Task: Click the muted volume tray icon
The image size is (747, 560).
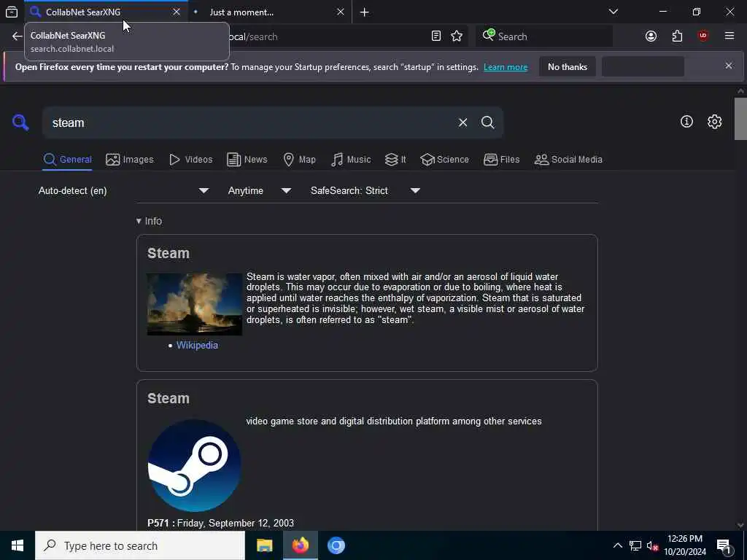Action: [x=652, y=545]
